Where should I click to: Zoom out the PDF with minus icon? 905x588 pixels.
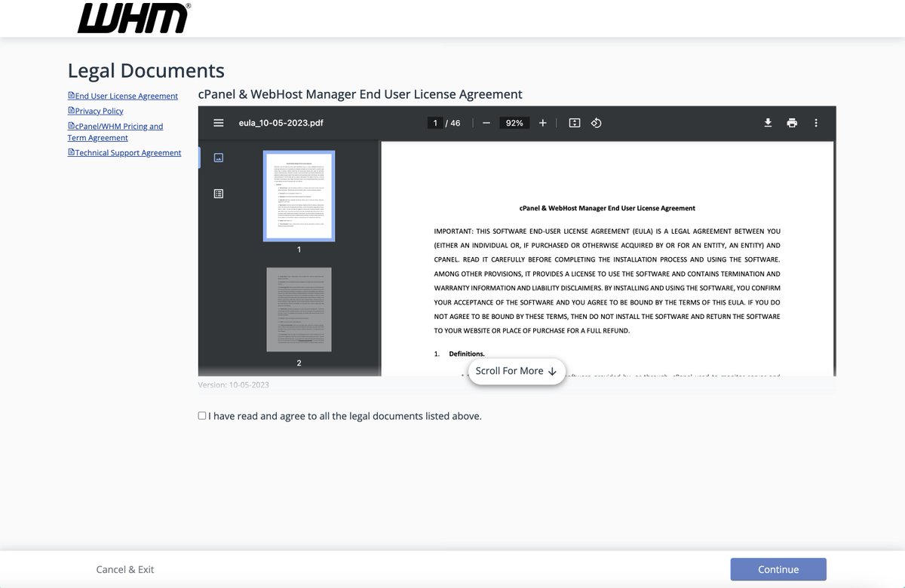click(x=486, y=123)
